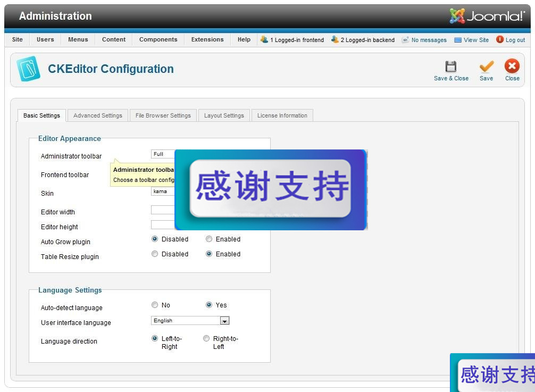
Task: Click the Administrator toolbar field label
Action: (71, 156)
